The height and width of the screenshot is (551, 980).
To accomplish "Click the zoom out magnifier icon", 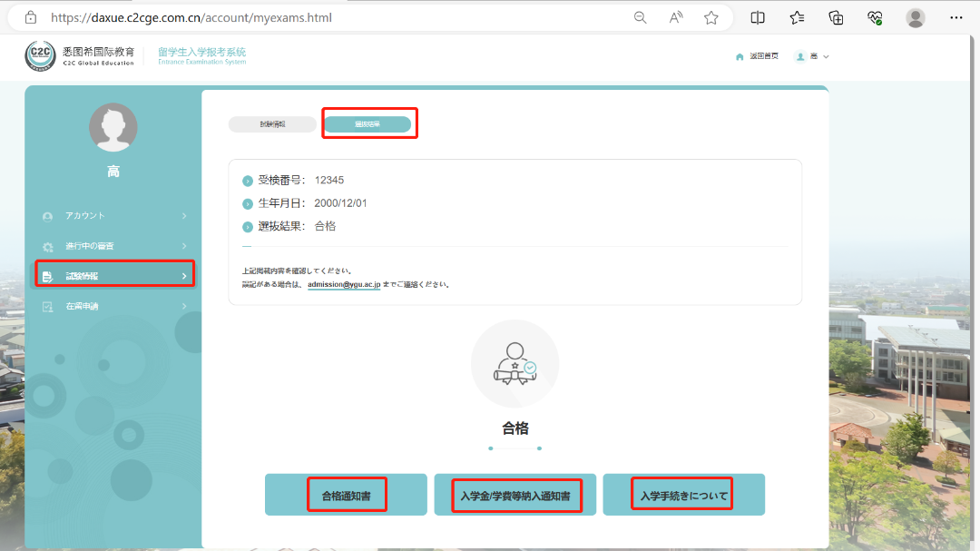I will pos(640,17).
